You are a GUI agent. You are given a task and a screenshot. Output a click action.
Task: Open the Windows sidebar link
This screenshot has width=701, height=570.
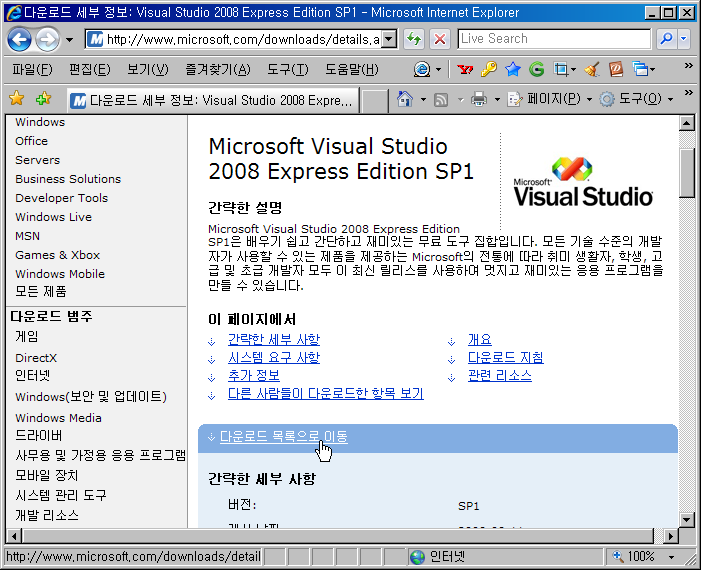click(40, 122)
